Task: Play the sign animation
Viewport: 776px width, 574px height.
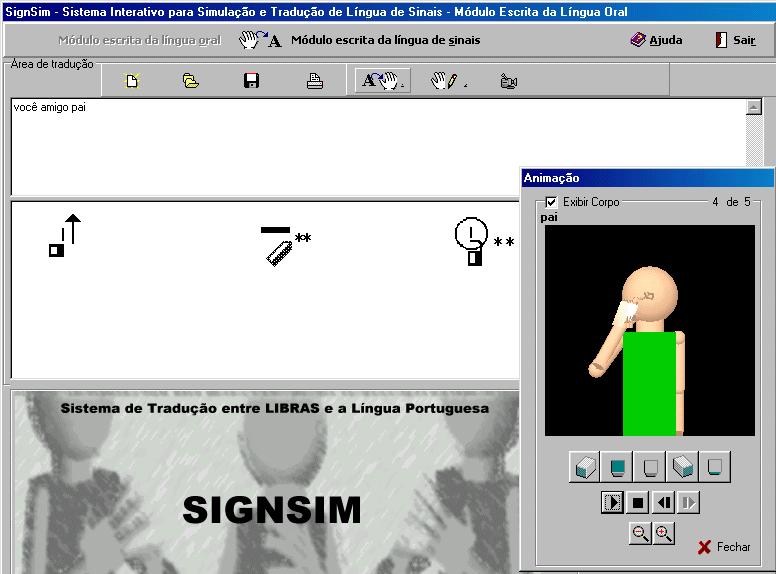Action: pos(612,503)
